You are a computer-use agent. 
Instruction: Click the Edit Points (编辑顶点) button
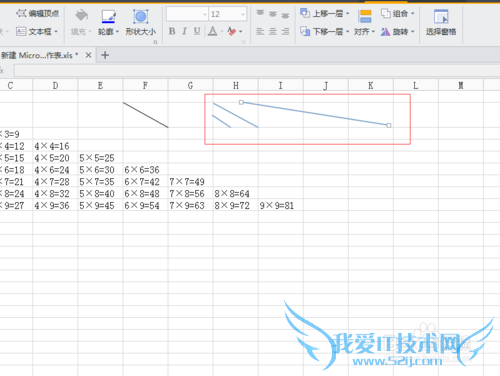[x=38, y=14]
